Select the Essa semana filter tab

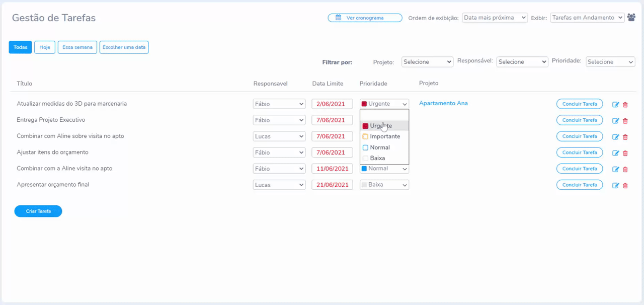[x=77, y=47]
